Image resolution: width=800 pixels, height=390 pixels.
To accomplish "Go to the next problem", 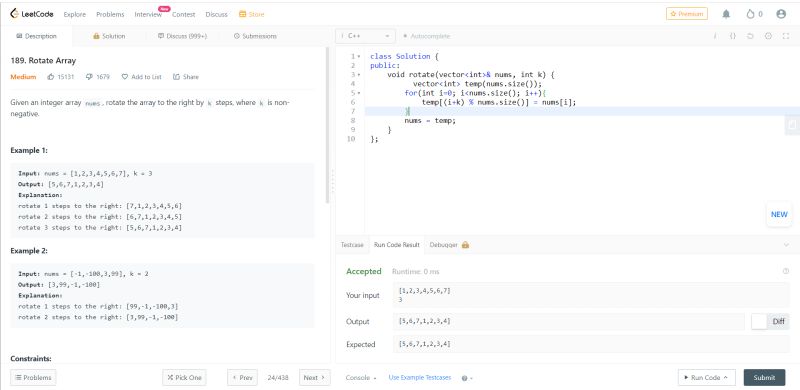I will [314, 378].
